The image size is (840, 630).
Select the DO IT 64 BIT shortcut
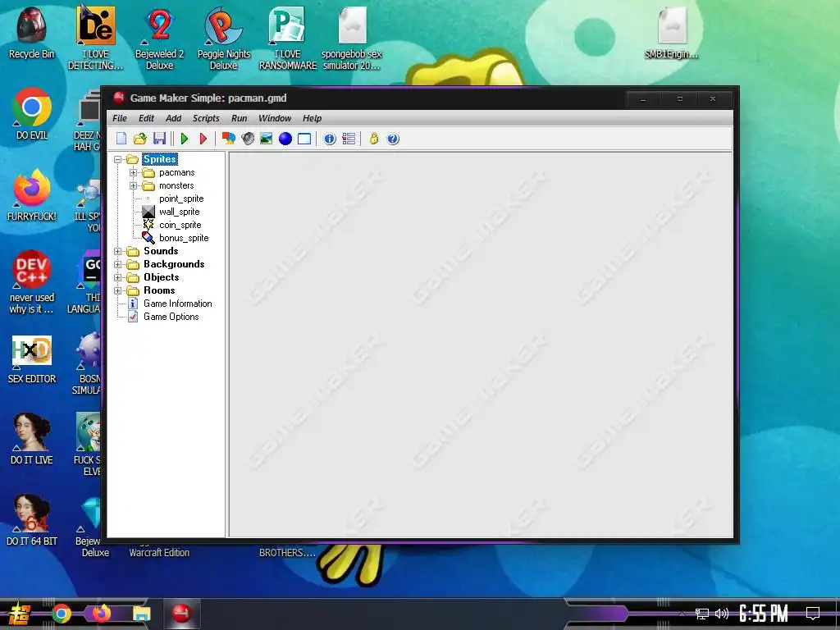click(32, 521)
